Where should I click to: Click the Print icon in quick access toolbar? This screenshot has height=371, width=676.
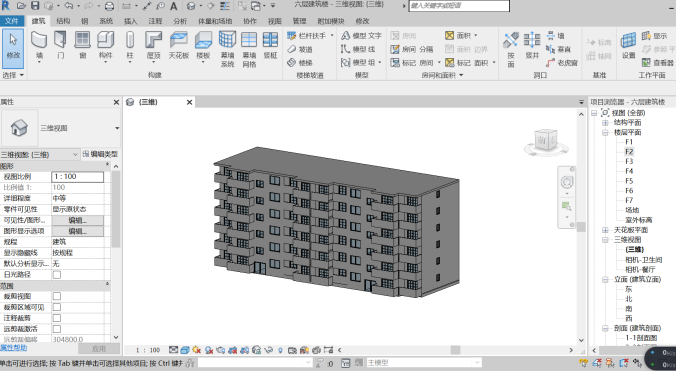coord(110,6)
